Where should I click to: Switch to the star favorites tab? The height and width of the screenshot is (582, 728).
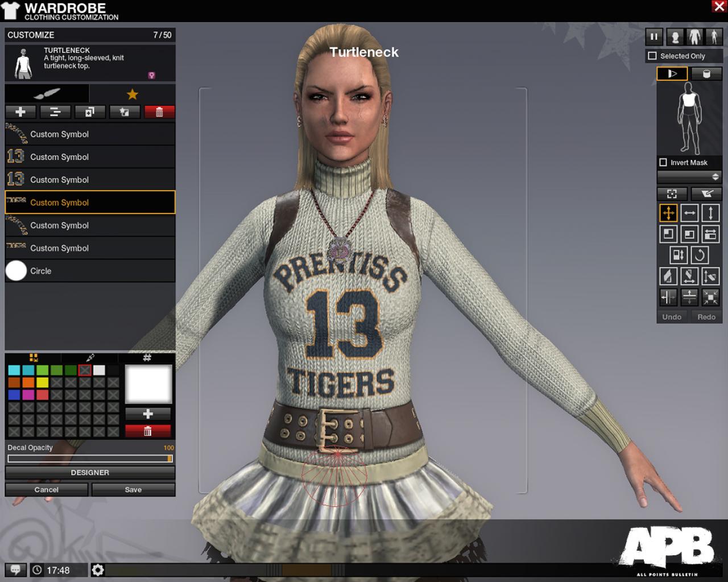(133, 94)
